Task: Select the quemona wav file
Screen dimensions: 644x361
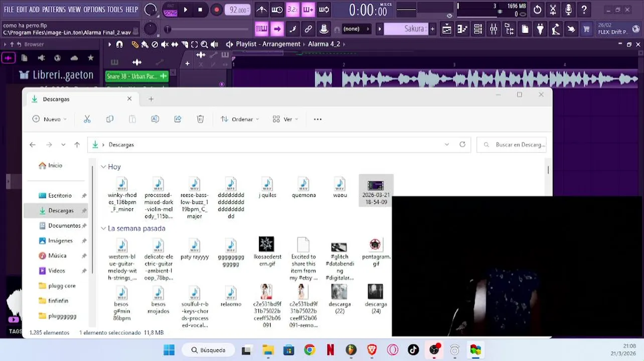Action: click(x=303, y=188)
